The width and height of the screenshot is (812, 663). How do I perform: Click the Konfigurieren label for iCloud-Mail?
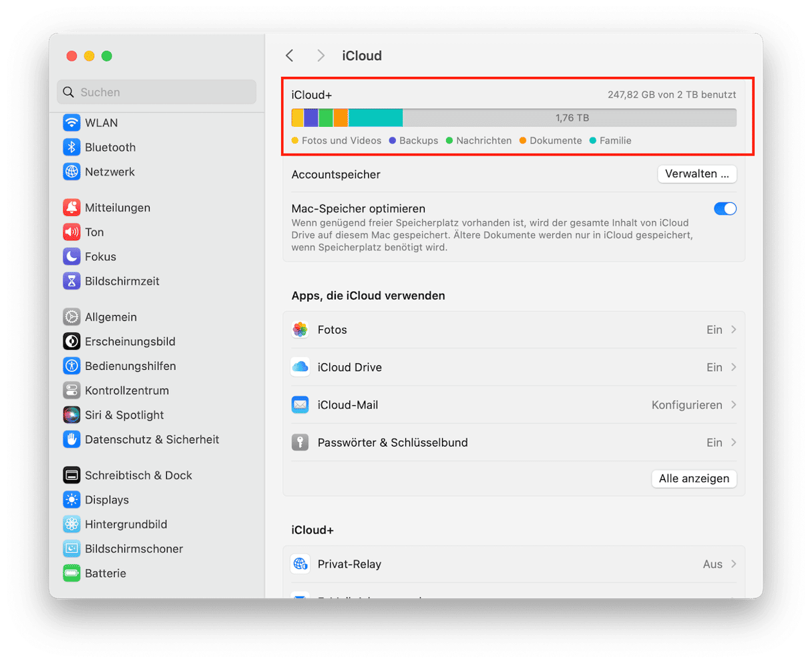tap(687, 405)
